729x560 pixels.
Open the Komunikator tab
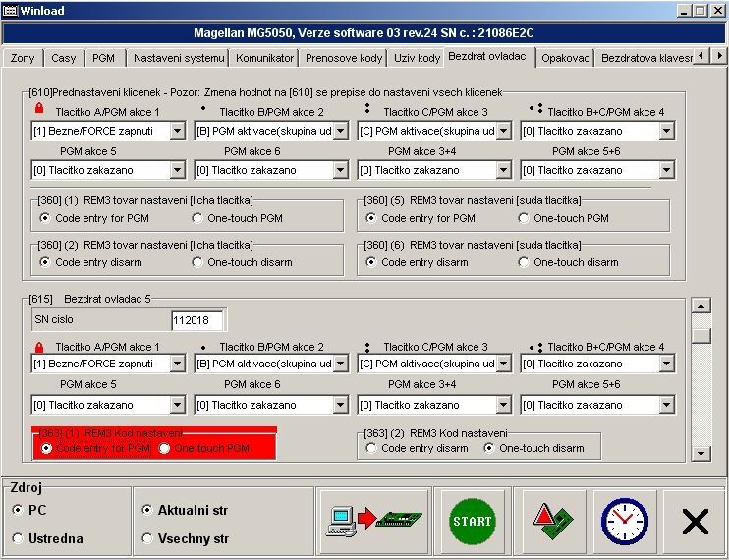264,58
